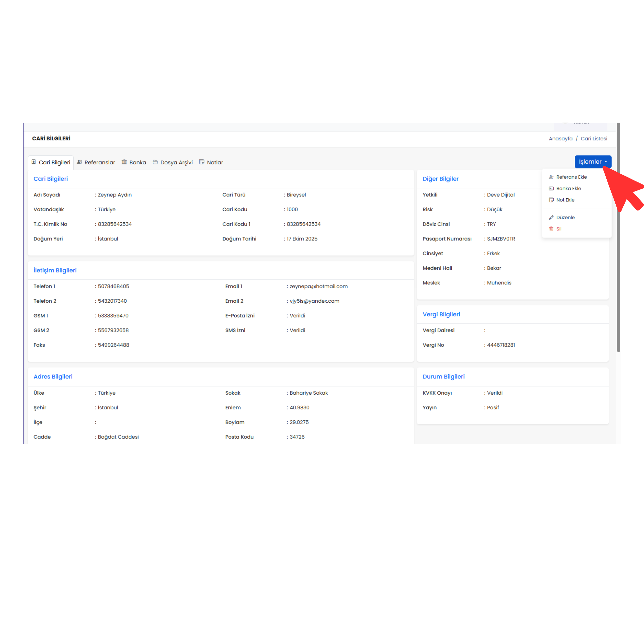Viewport: 644px width, 644px height.
Task: Click the zeynepa@hotmail.com email value
Action: pyautogui.click(x=318, y=286)
